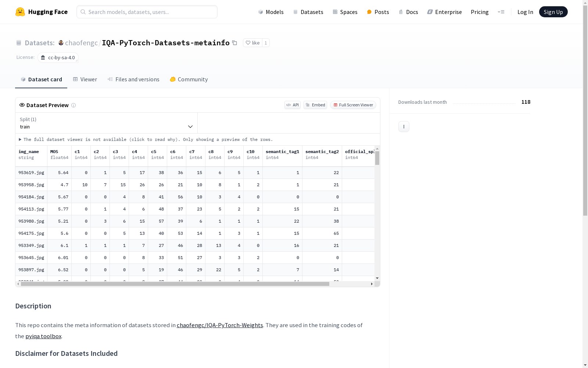Select the 953958.jpg cell
The width and height of the screenshot is (588, 368).
(31, 185)
